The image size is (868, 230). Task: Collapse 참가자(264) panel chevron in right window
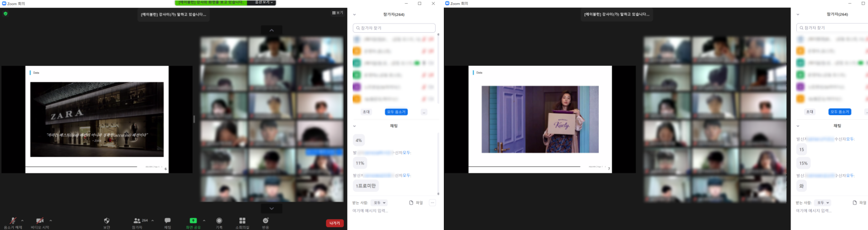pyautogui.click(x=798, y=15)
